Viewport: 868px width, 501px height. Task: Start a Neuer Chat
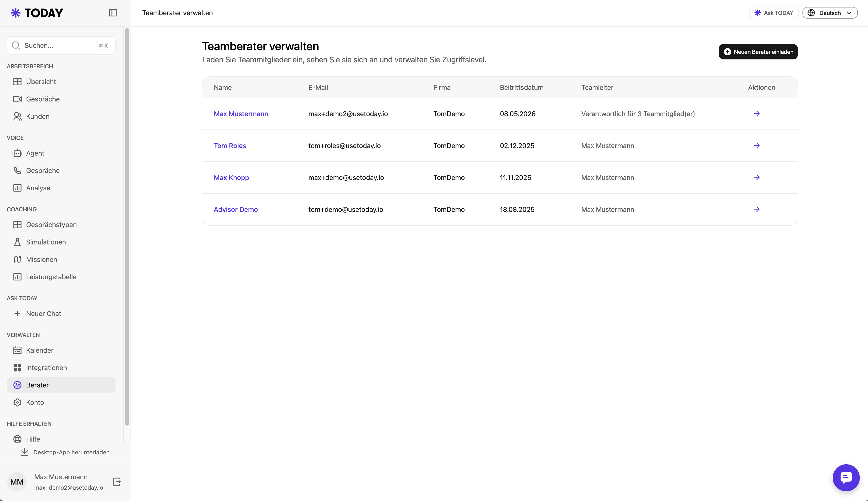(x=61, y=314)
